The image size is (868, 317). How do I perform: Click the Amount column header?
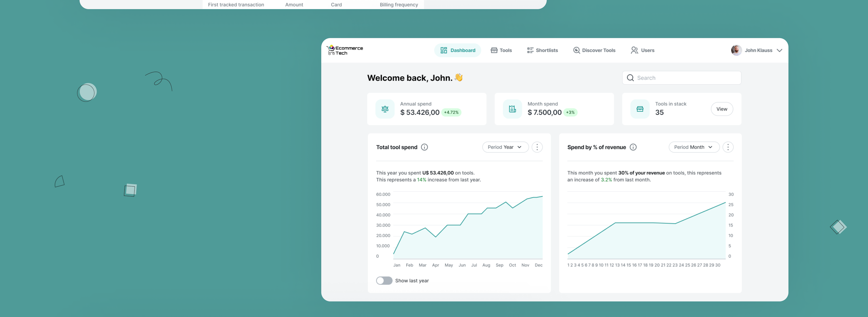294,5
